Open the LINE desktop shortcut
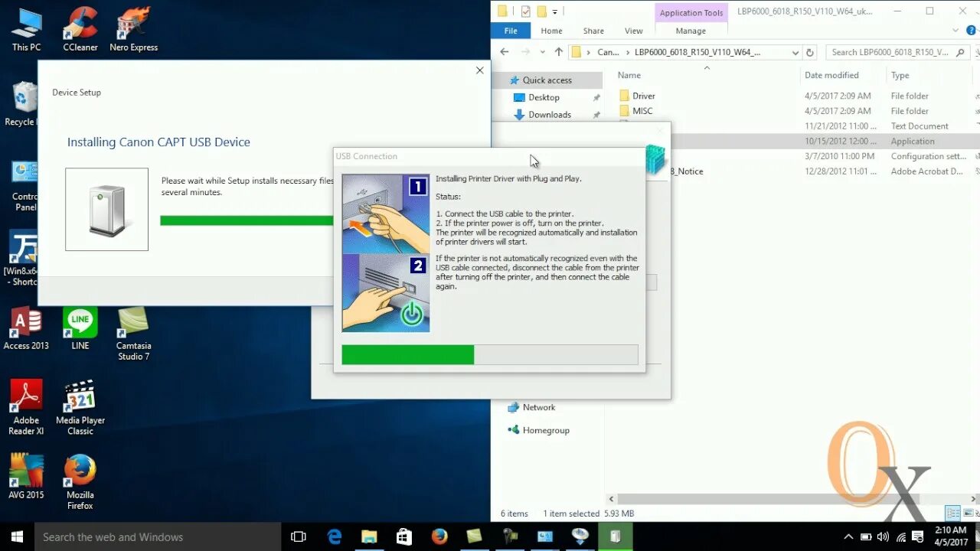The image size is (980, 551). click(x=80, y=329)
